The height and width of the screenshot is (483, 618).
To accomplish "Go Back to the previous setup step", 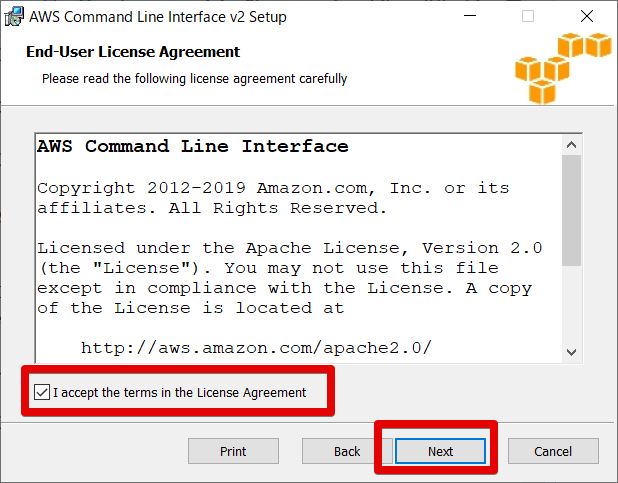I will (347, 451).
